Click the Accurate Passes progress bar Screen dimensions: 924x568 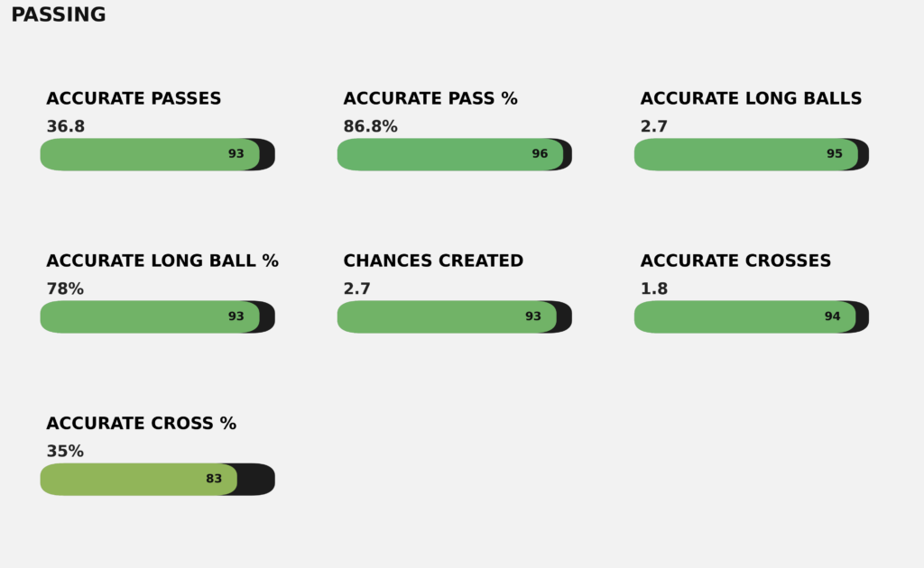coord(157,154)
